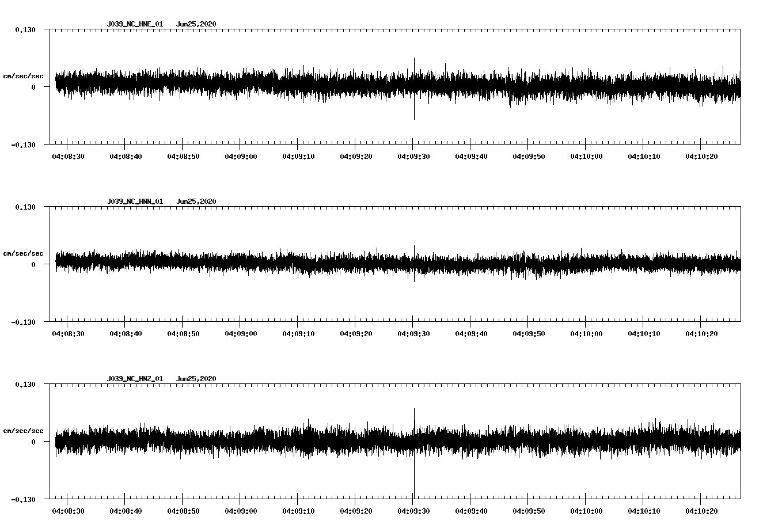This screenshot has width=782, height=532.
Task: Click the J039_NC_HNE_01 plot title
Action: (x=135, y=24)
